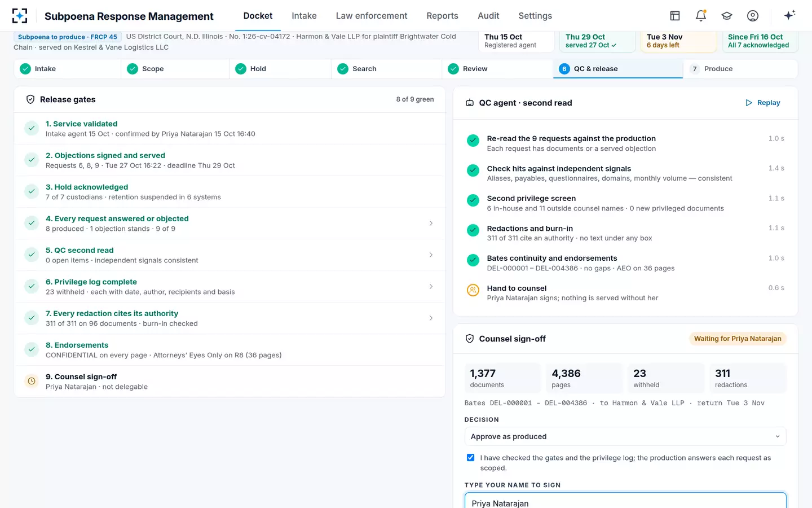Click the Tue 3 Nov deadline card
This screenshot has height=508, width=812.
click(x=679, y=41)
